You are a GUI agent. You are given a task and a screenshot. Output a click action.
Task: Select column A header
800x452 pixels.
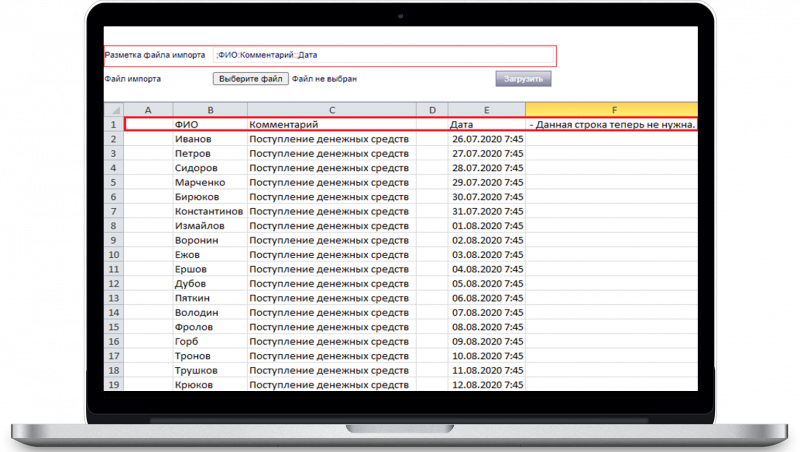148,110
